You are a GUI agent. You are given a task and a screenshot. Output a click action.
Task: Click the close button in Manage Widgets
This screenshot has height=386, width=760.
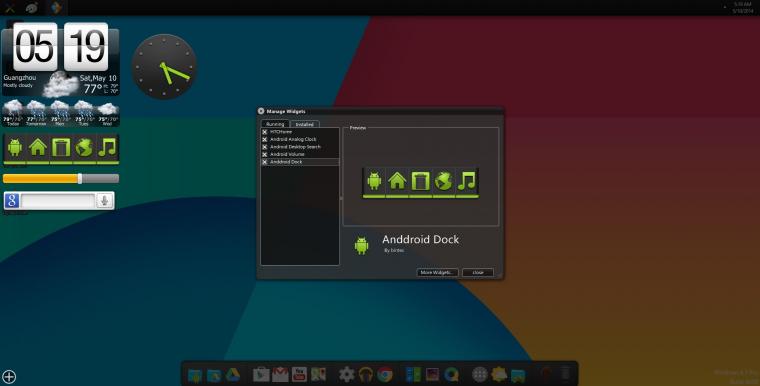pyautogui.click(x=478, y=273)
